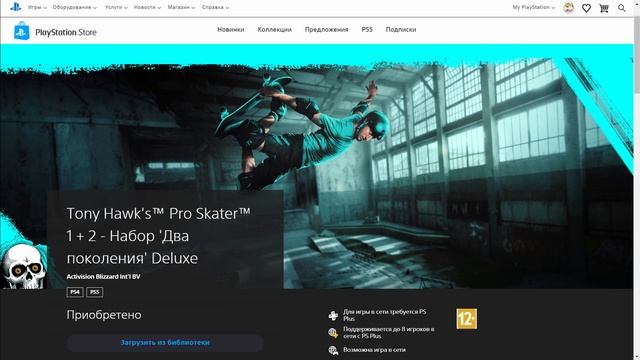
Task: Expand the Услуги dropdown menu
Action: pyautogui.click(x=116, y=7)
